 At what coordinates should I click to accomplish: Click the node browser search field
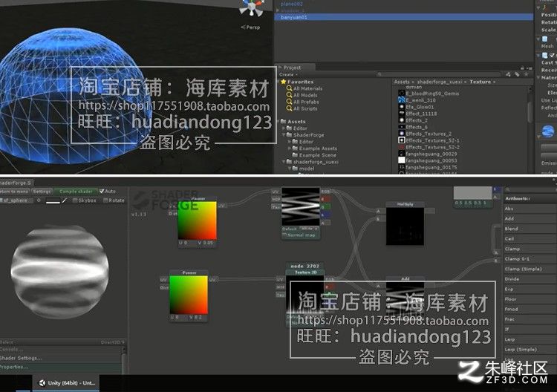[x=531, y=189]
